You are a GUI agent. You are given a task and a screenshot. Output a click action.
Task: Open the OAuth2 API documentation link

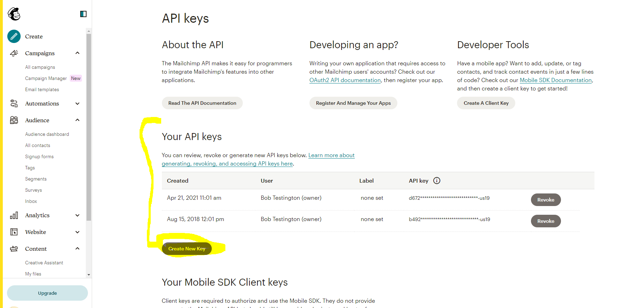pos(345,80)
